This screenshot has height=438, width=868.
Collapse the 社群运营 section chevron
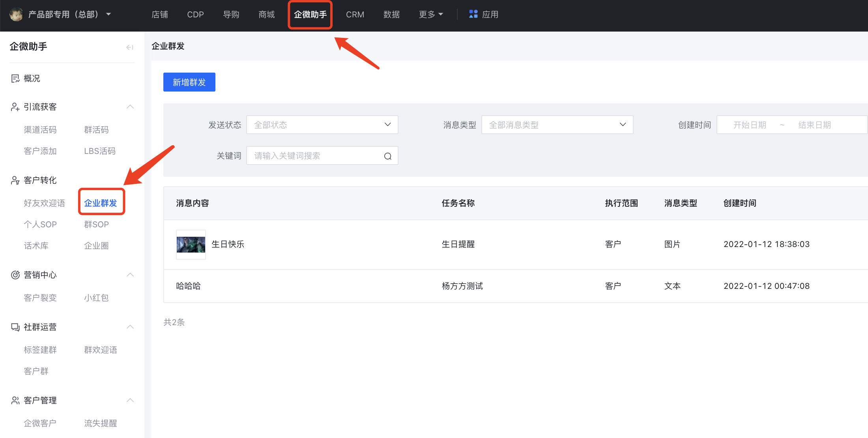(130, 327)
